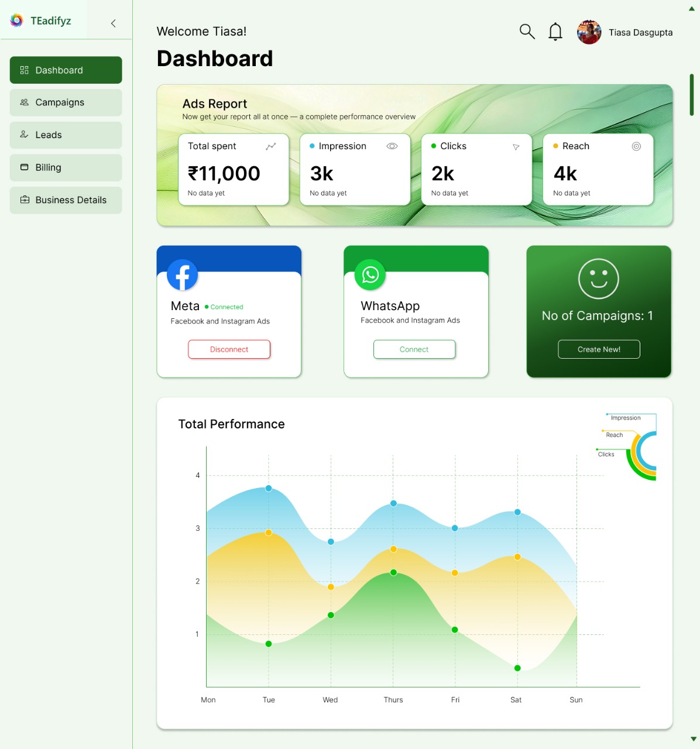Select Business Details in sidebar
Viewport: 700px width, 749px height.
66,200
